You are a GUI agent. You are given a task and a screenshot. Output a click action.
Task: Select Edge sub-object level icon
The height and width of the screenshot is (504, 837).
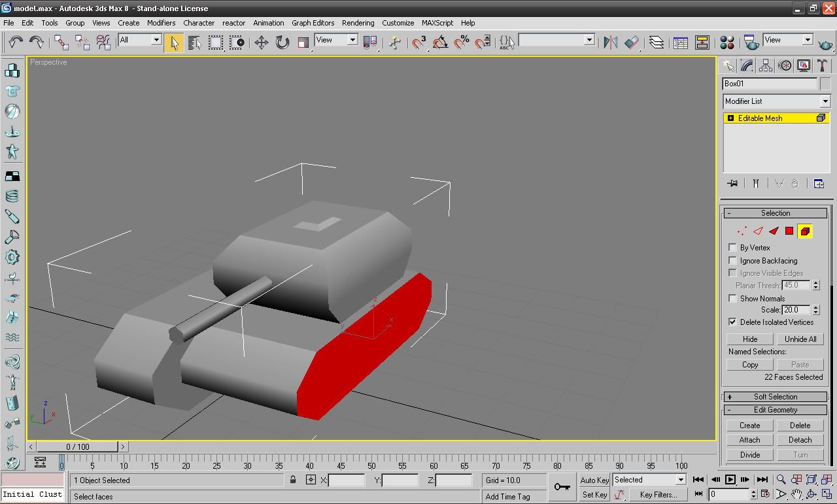758,231
